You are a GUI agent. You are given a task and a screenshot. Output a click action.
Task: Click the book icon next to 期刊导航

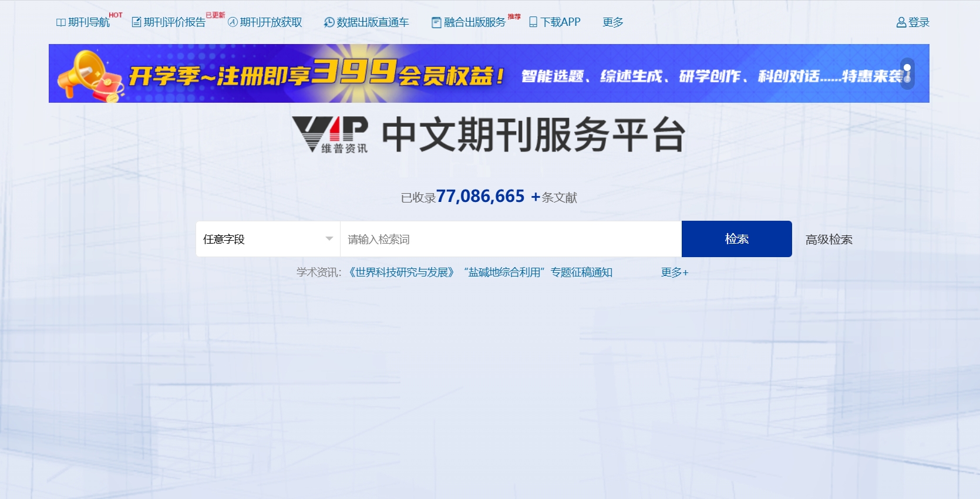click(x=61, y=22)
